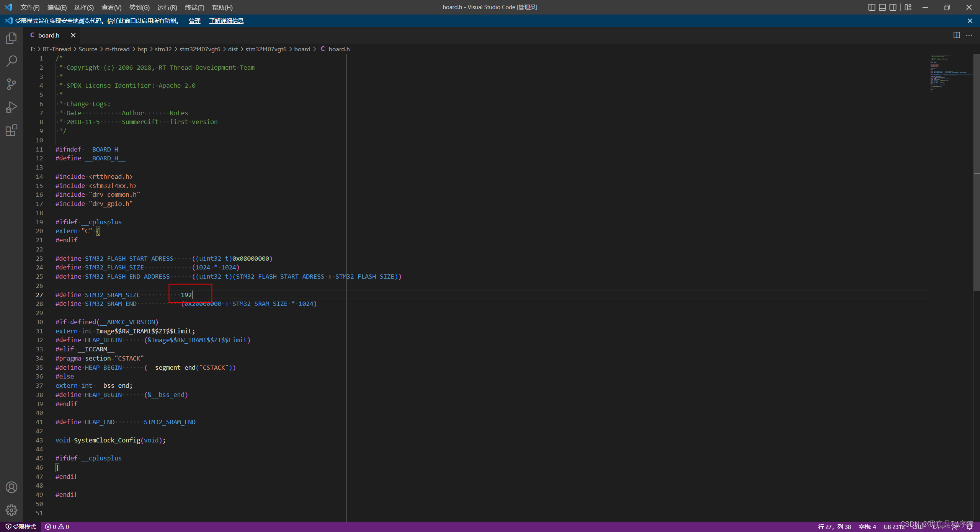Click the STM32_FLASH_SIZE macro name
The image size is (980, 532).
(114, 267)
